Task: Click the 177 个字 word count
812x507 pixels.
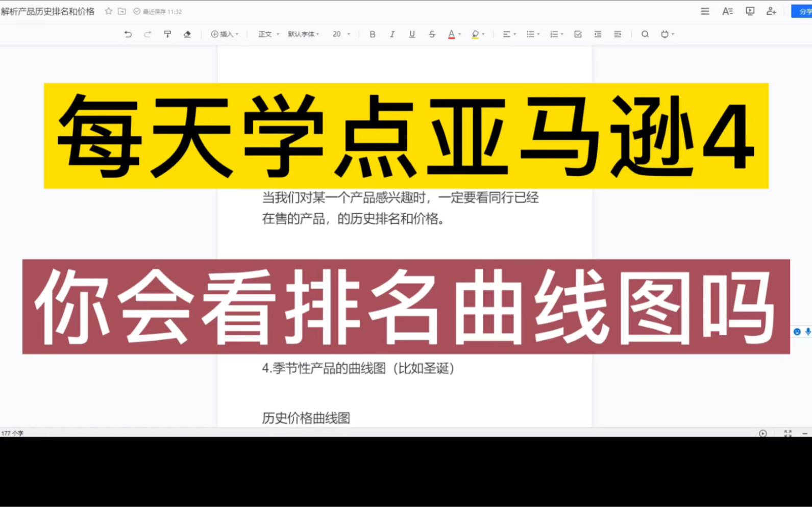Action: (x=12, y=433)
